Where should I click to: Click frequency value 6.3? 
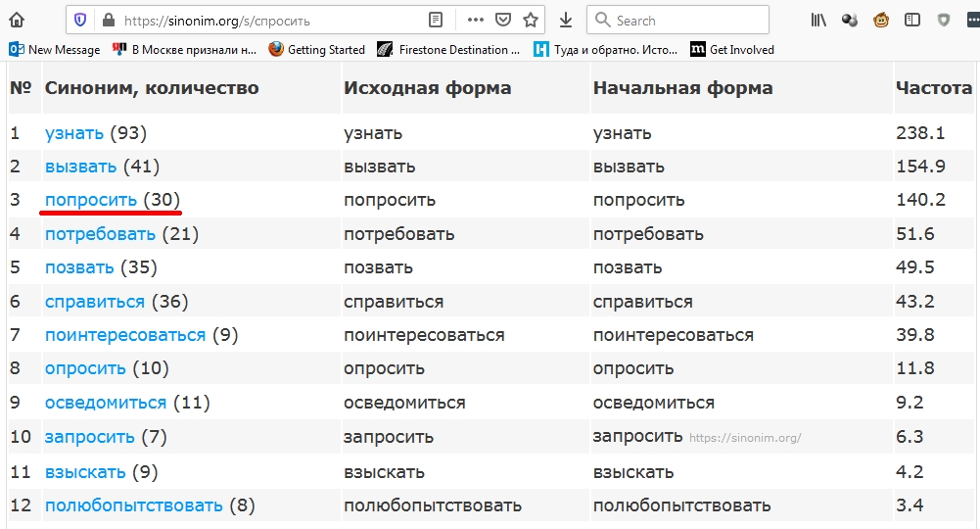point(910,437)
